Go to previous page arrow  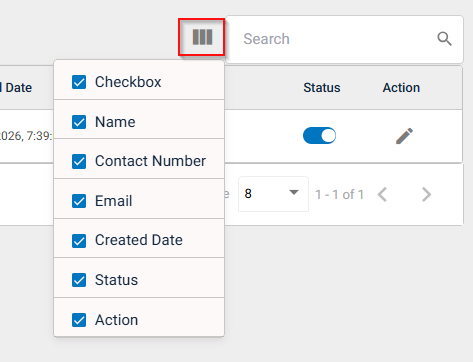click(382, 194)
